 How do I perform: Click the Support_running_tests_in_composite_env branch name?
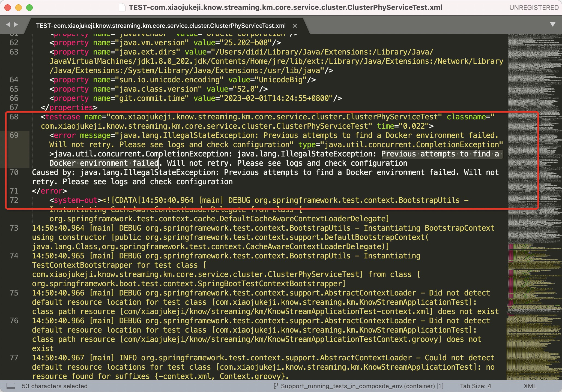click(357, 386)
